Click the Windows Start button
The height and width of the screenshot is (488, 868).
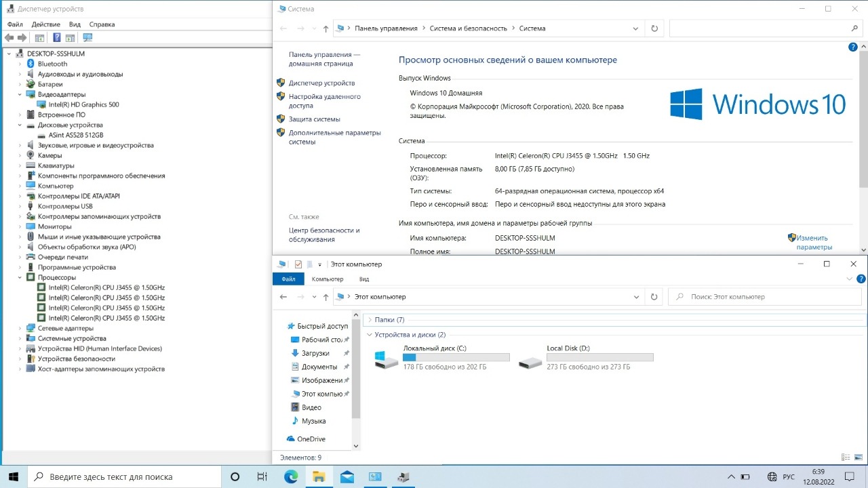(x=14, y=476)
